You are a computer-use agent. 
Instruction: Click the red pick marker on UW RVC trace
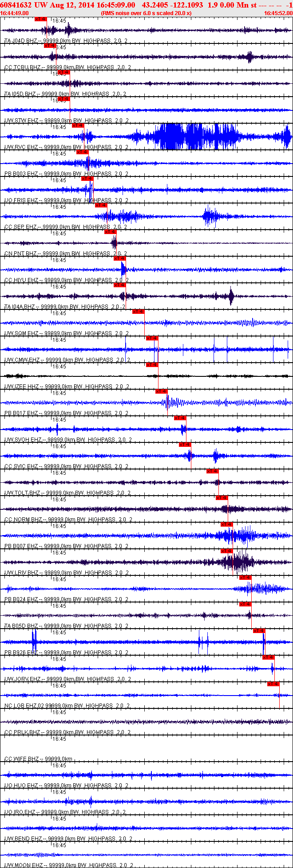(x=78, y=125)
